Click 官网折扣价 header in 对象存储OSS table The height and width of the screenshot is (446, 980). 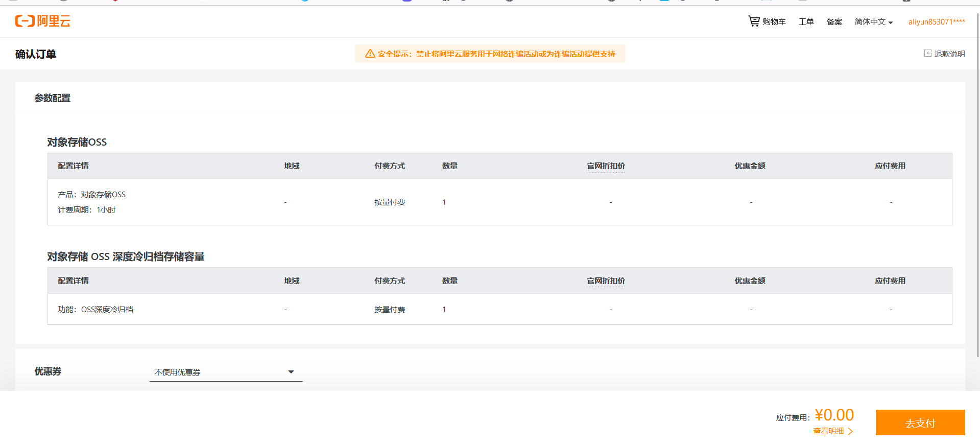click(x=606, y=166)
